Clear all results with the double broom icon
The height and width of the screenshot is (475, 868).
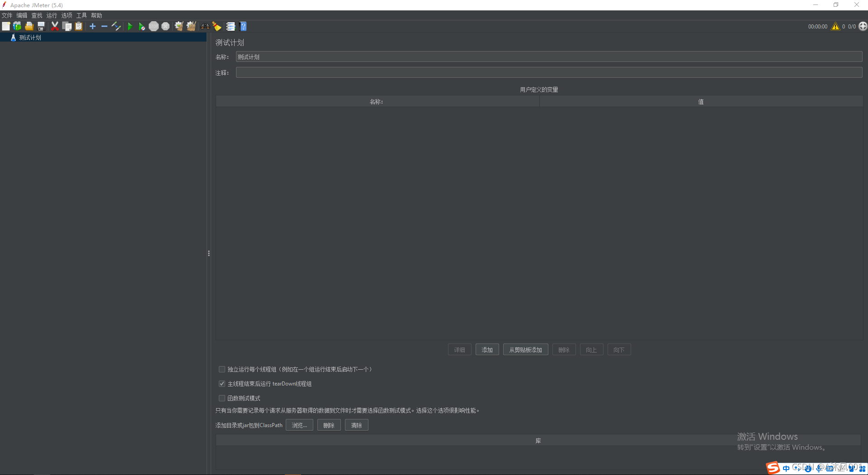pos(191,26)
